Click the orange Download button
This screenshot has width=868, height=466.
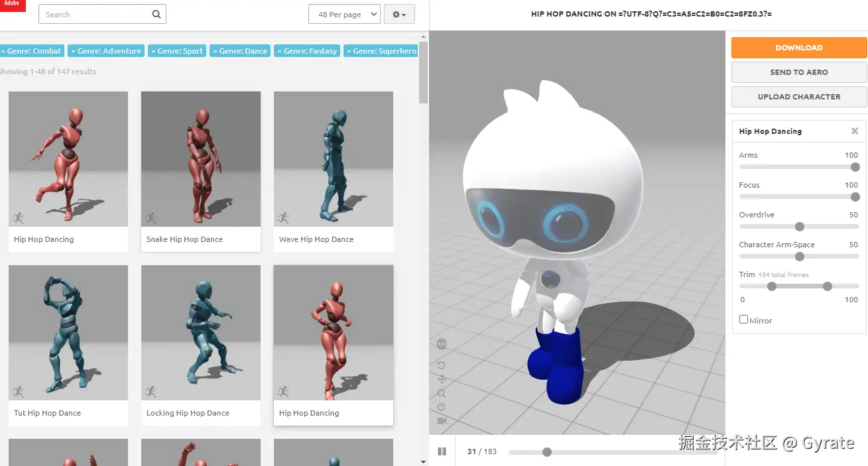click(799, 48)
